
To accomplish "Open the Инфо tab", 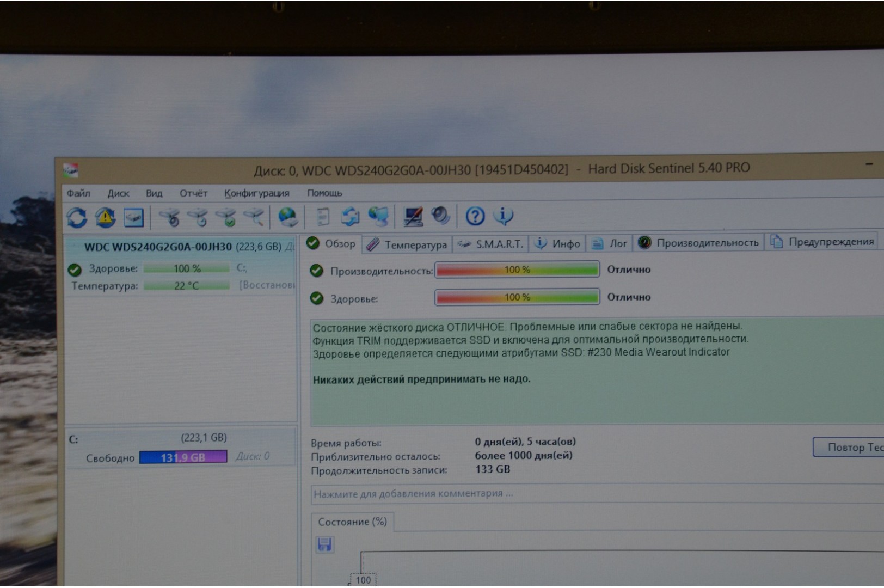I will point(557,243).
